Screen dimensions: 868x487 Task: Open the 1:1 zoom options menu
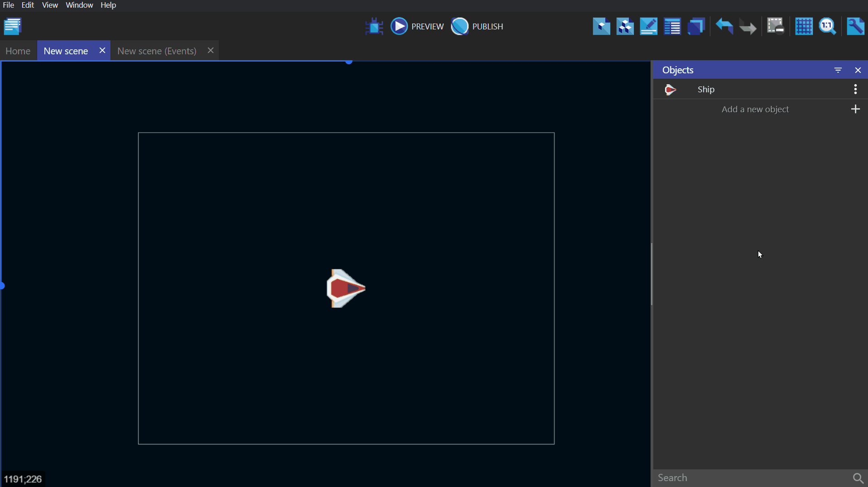(x=827, y=26)
